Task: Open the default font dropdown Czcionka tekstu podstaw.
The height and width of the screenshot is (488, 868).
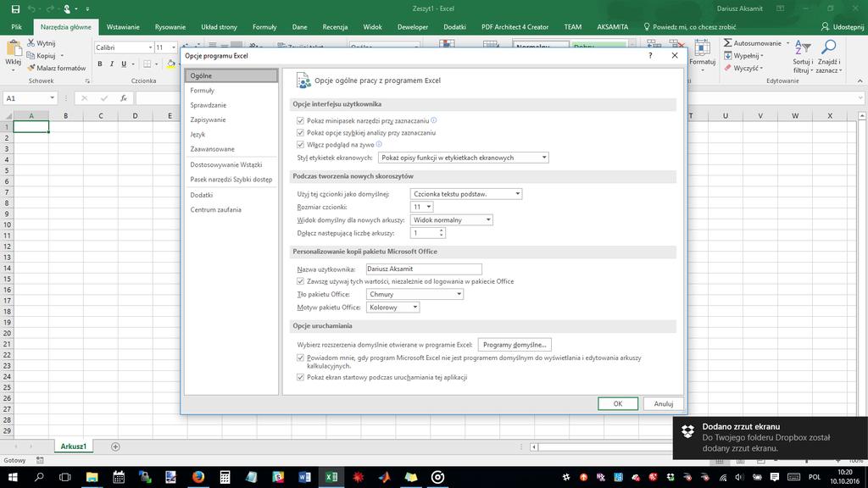Action: tap(466, 194)
